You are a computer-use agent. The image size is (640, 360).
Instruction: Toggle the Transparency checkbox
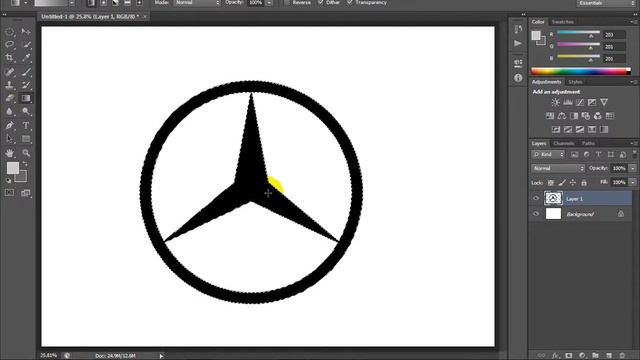(349, 2)
